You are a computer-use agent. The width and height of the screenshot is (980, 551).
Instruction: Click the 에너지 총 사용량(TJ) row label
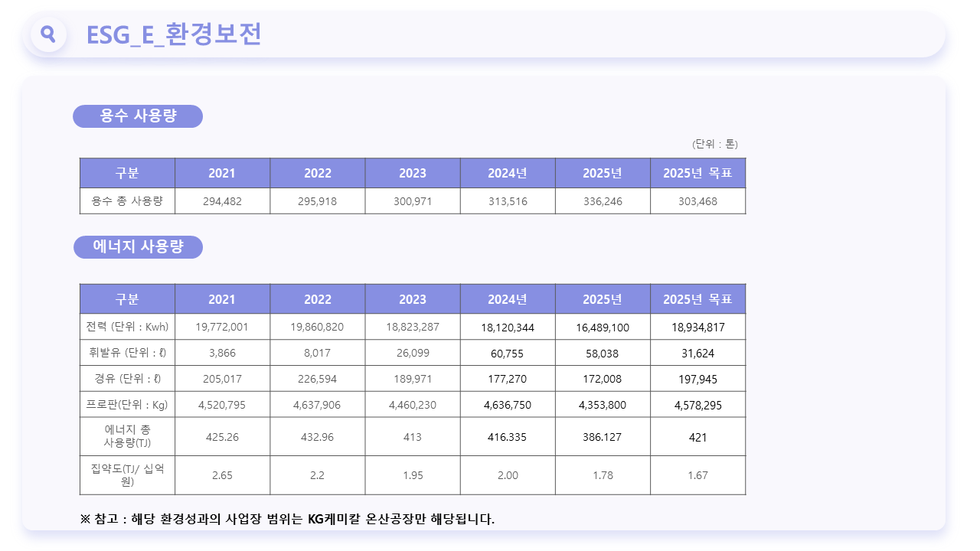pyautogui.click(x=127, y=436)
